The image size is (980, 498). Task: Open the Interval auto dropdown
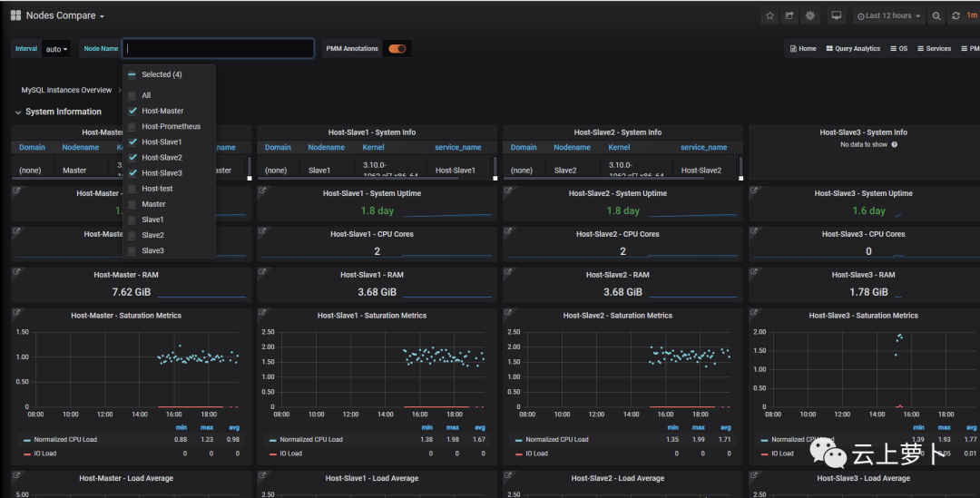click(56, 49)
